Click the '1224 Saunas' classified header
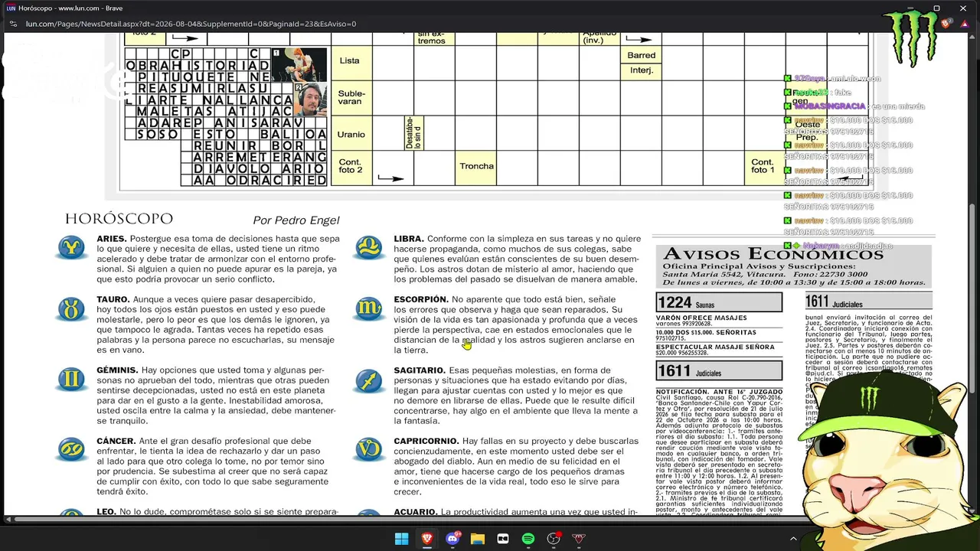This screenshot has width=980, height=551. pyautogui.click(x=719, y=302)
